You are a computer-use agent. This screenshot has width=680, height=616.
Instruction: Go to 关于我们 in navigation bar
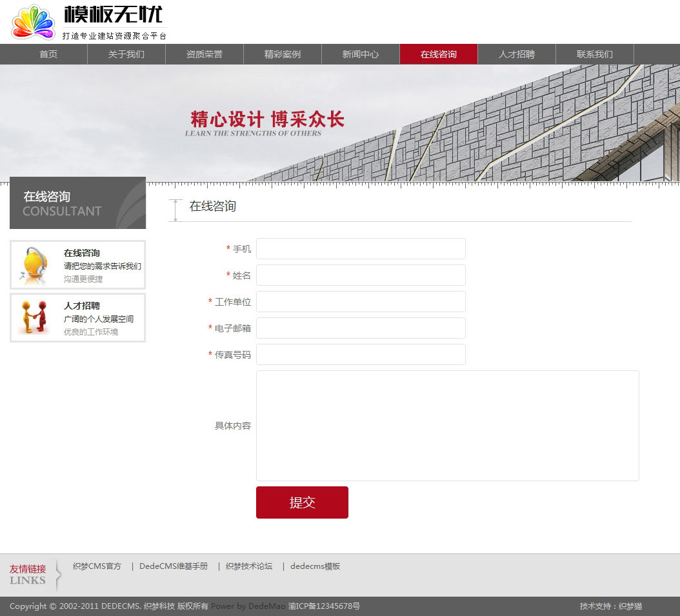pyautogui.click(x=126, y=54)
